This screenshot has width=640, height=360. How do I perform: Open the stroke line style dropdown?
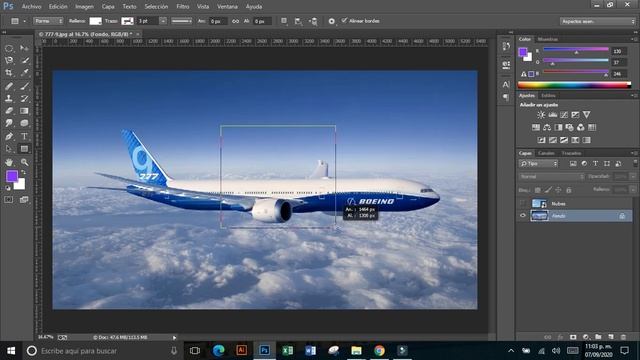coord(182,21)
